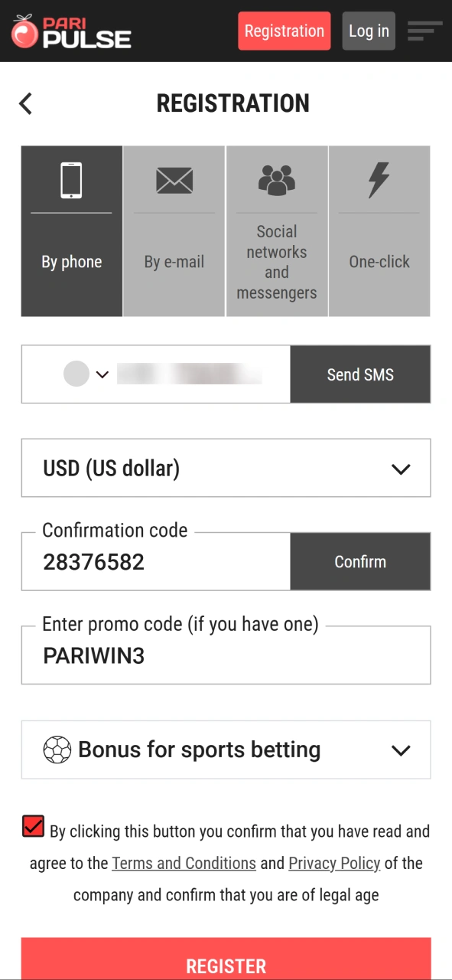Click the Send SMS button
452x980 pixels.
pyautogui.click(x=359, y=374)
